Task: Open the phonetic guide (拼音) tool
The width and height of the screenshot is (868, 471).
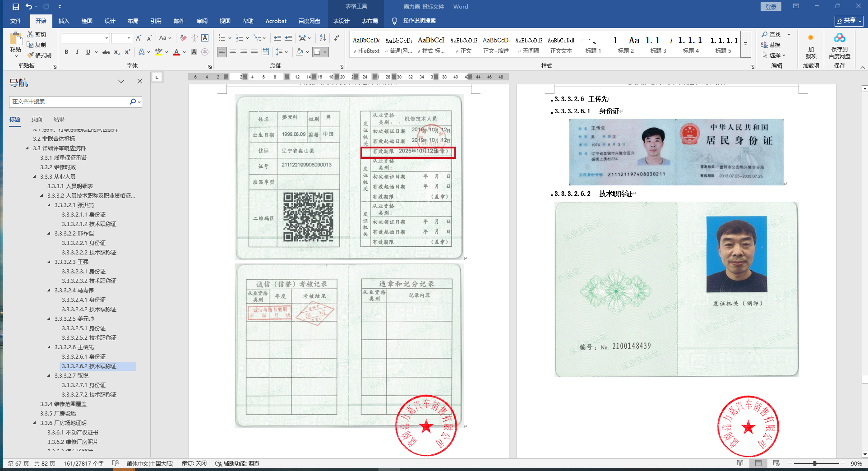Action: click(194, 38)
